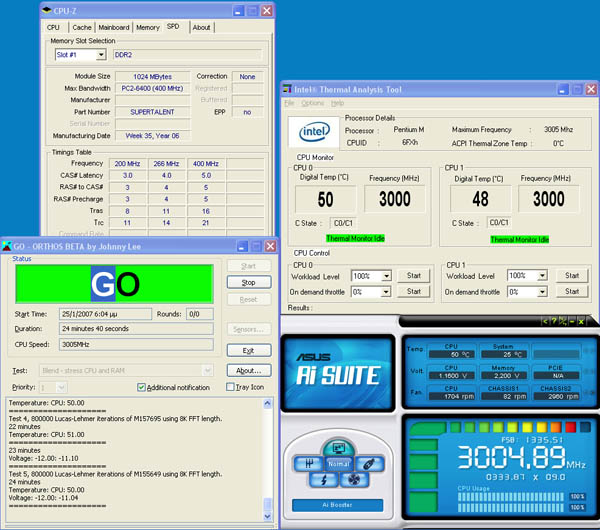Click the ASUS Ai Suite logo panel

(339, 373)
